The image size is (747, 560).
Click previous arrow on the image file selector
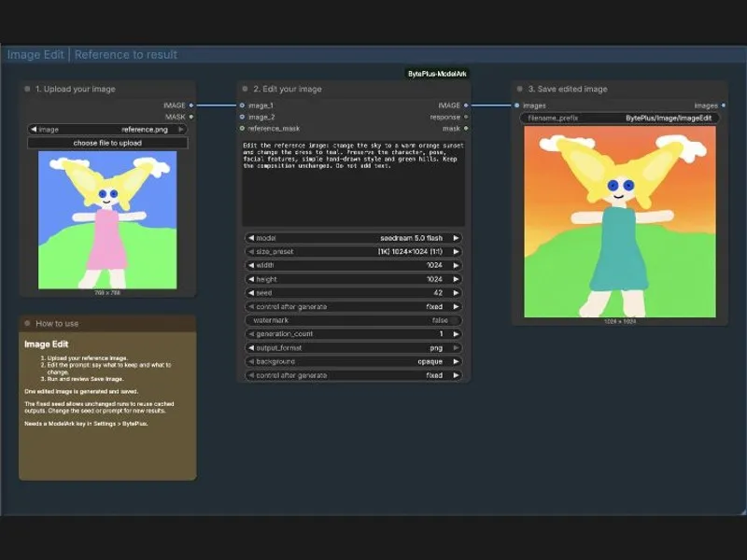click(34, 129)
